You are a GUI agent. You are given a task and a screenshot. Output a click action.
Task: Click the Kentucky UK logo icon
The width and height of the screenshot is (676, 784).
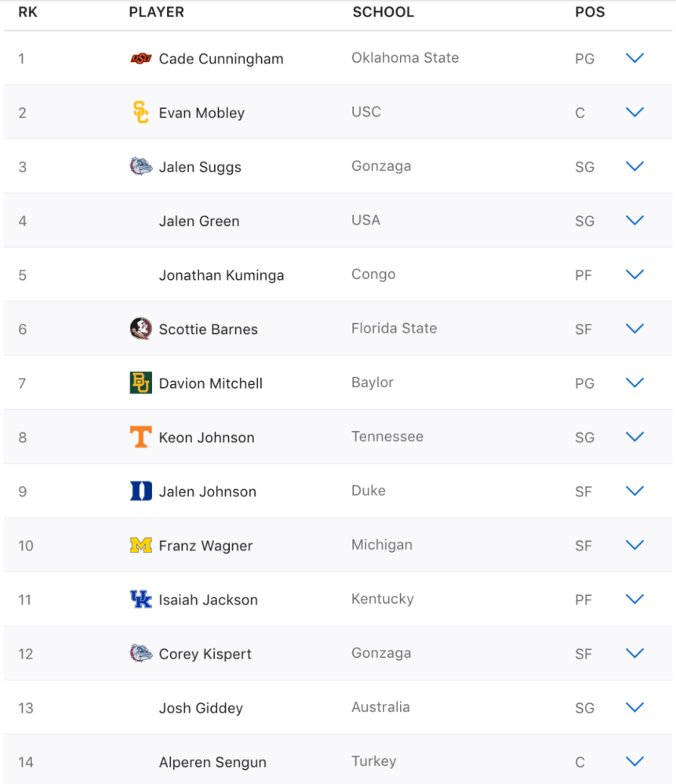point(140,598)
